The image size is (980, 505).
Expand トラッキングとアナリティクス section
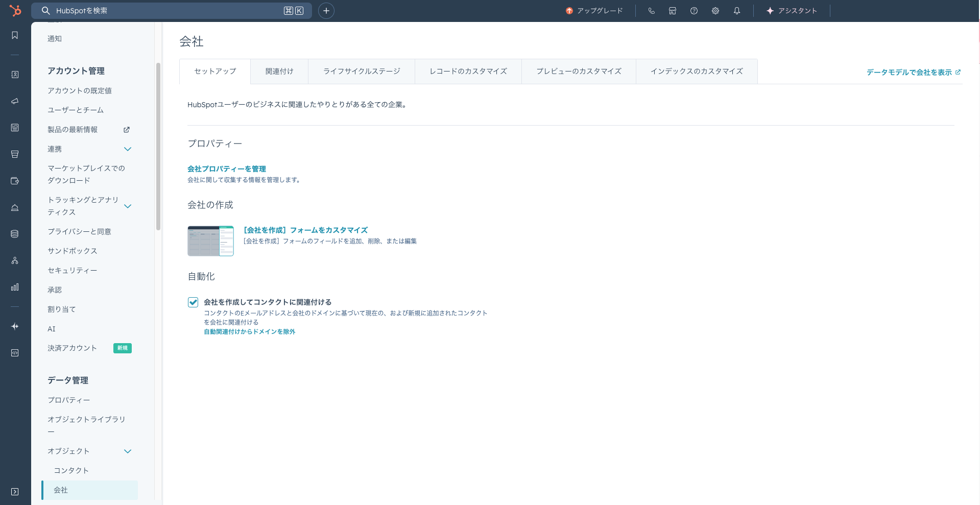pyautogui.click(x=128, y=206)
